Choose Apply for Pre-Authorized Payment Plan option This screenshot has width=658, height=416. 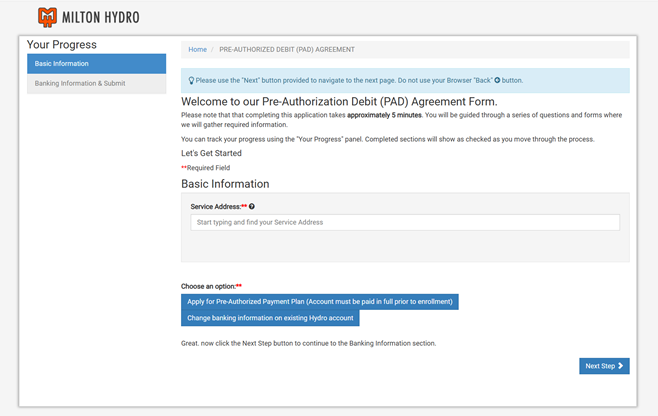click(320, 302)
